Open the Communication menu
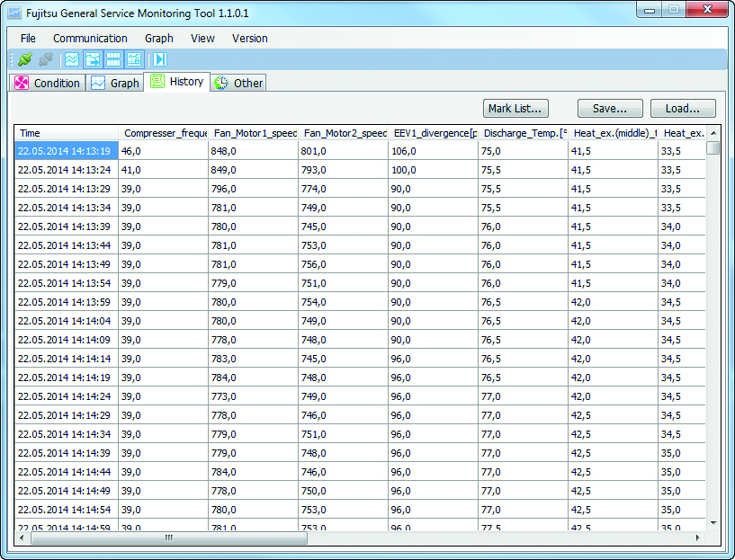The width and height of the screenshot is (735, 560). [90, 39]
